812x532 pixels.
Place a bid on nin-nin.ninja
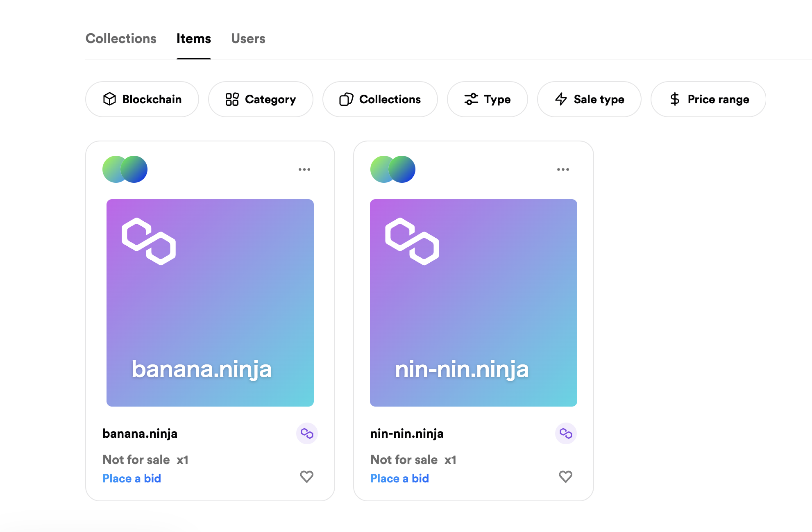400,478
